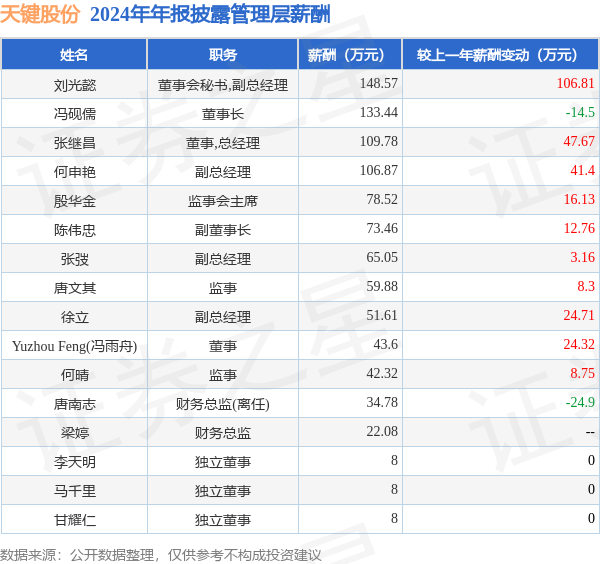
Task: Click salary value 59.88
Action: (382, 286)
